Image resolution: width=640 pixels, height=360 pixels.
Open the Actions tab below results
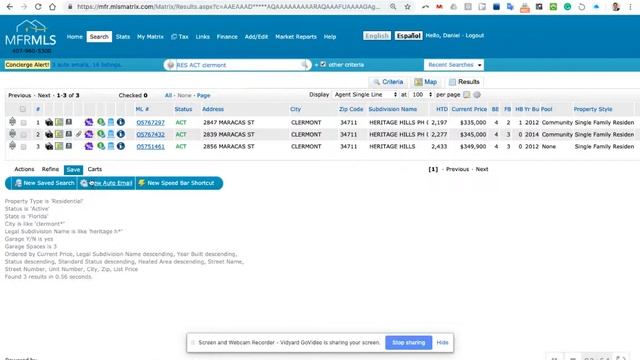(24, 169)
